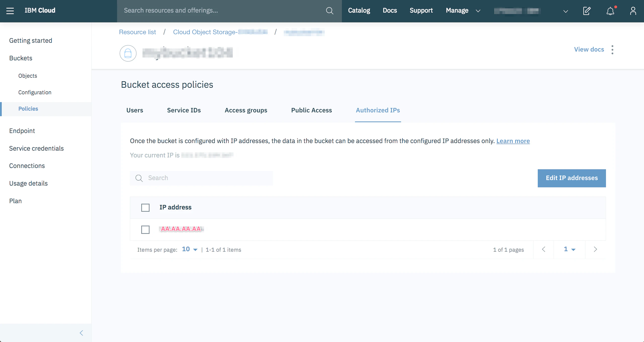Switch to the Users tab
Image resolution: width=644 pixels, height=342 pixels.
pos(135,110)
